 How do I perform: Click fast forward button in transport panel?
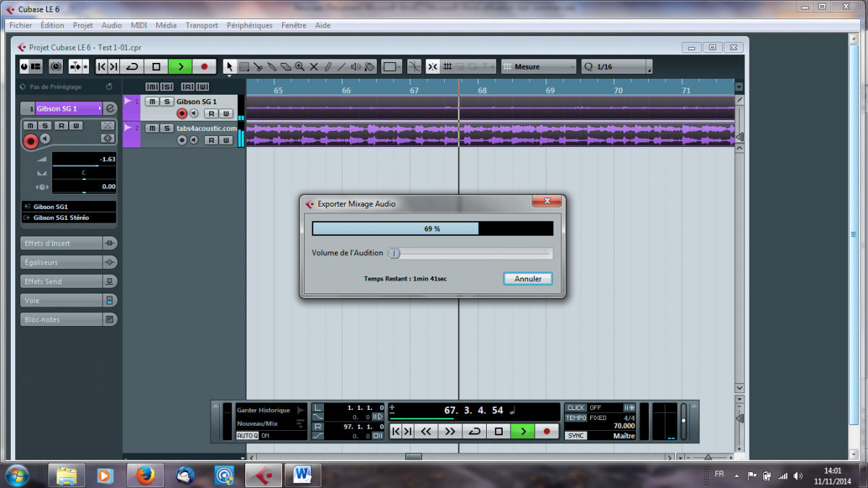pyautogui.click(x=450, y=432)
